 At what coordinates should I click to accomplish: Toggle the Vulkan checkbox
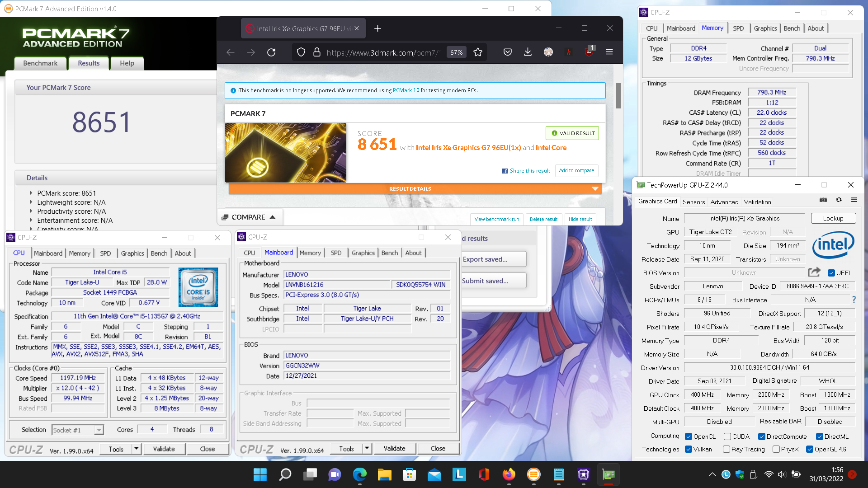pos(689,449)
